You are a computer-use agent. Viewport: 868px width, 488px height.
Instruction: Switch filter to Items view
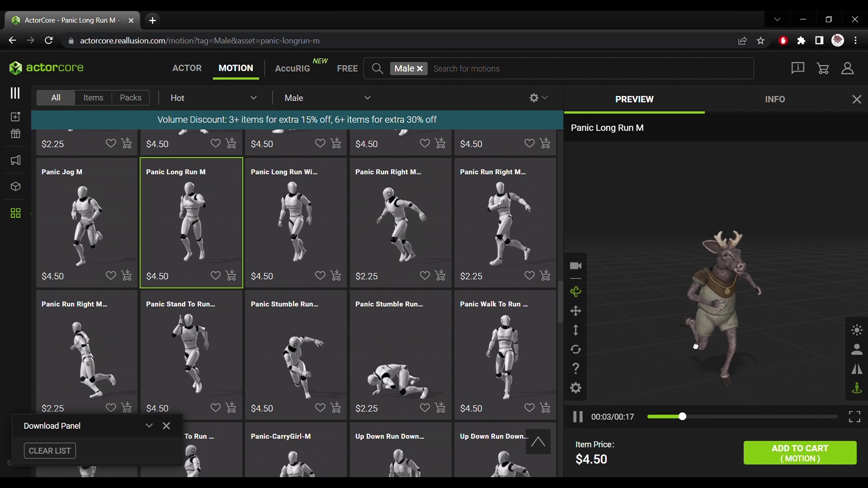pos(93,98)
